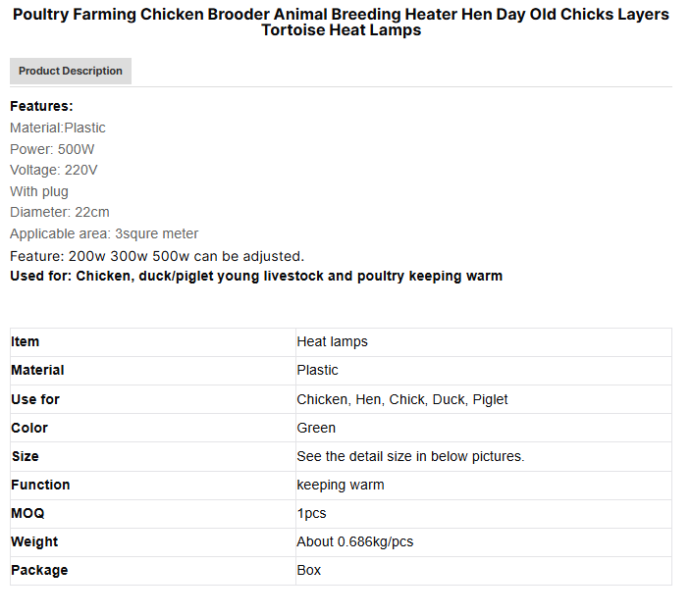Click the Voltage: 220V line
Viewport: 691px width, 616px height.
point(54,170)
